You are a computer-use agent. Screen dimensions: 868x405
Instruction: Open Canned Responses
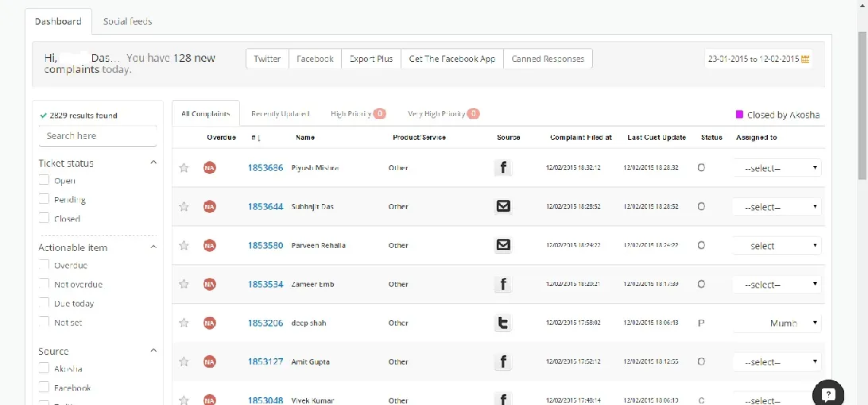click(x=548, y=59)
